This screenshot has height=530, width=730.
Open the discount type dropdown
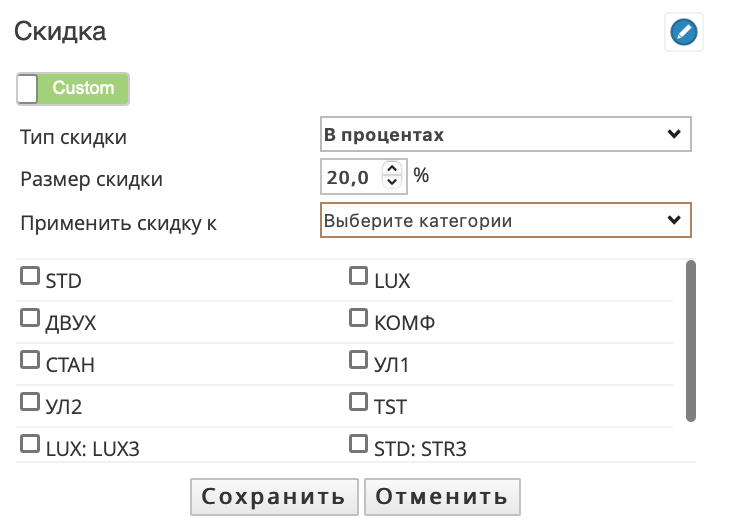click(506, 134)
